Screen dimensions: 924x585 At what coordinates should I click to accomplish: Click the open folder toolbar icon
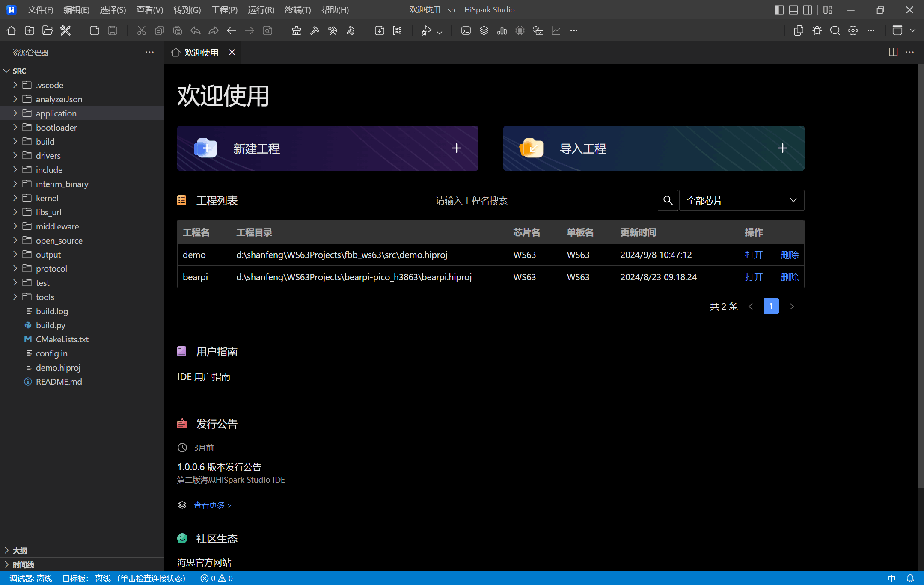click(48, 30)
